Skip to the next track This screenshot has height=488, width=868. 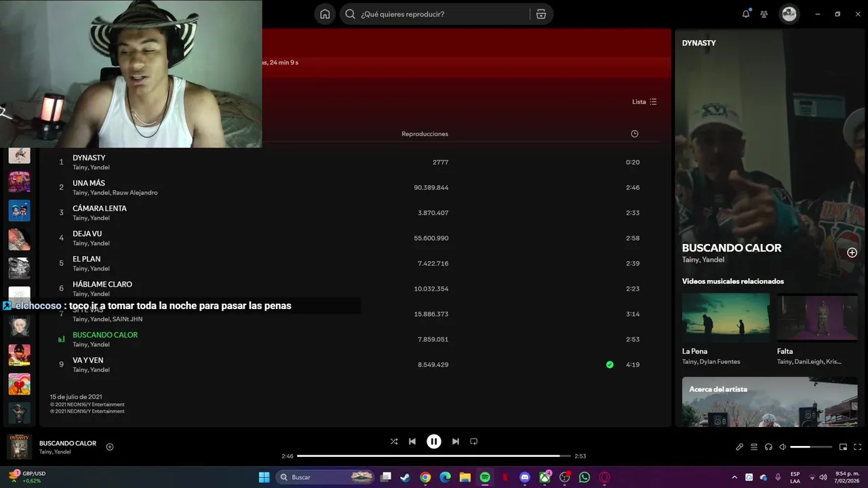point(456,441)
